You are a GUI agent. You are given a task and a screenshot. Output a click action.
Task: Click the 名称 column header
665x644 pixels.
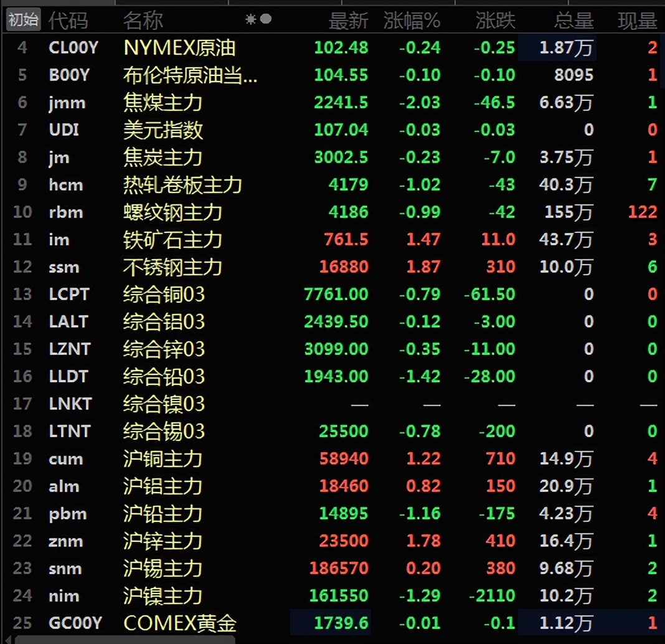(143, 19)
